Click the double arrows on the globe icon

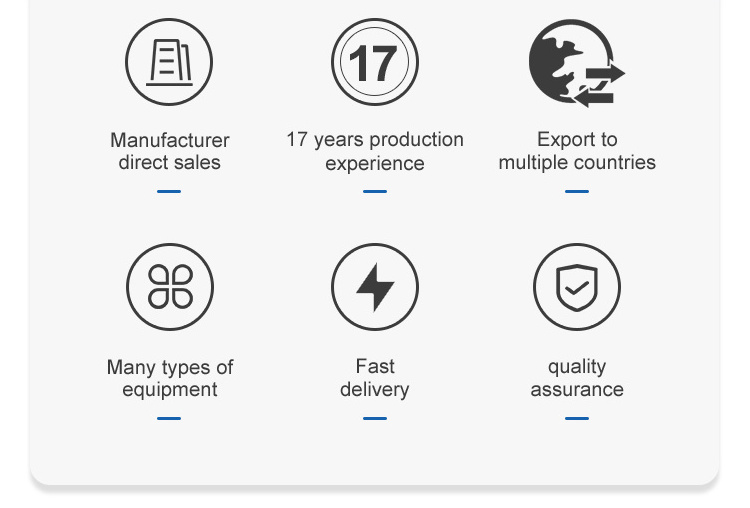600,85
